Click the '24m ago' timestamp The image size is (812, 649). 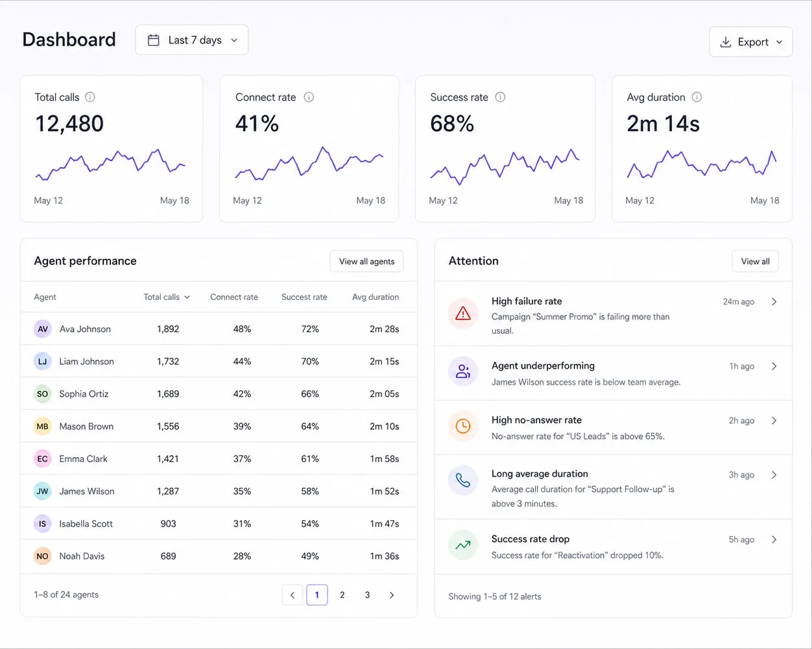739,302
